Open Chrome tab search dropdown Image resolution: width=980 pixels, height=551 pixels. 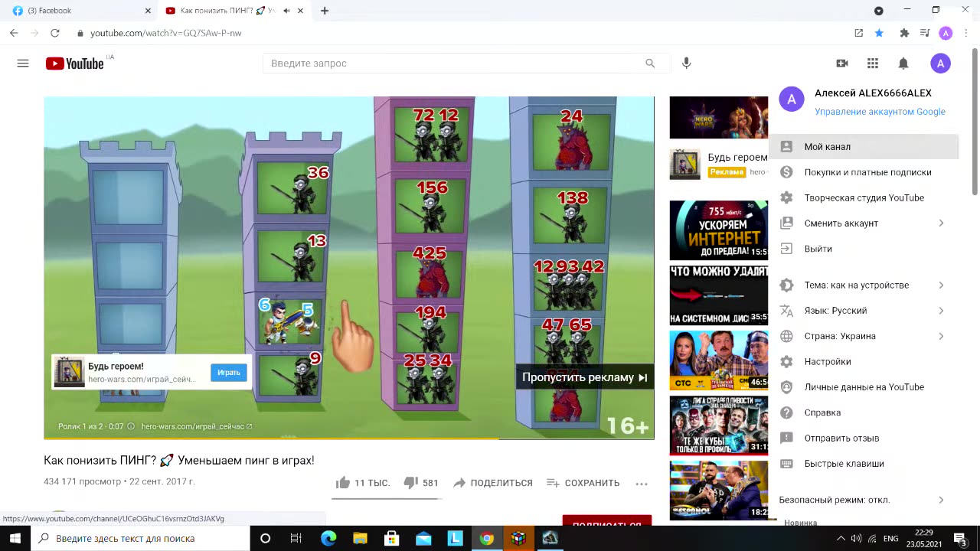879,11
